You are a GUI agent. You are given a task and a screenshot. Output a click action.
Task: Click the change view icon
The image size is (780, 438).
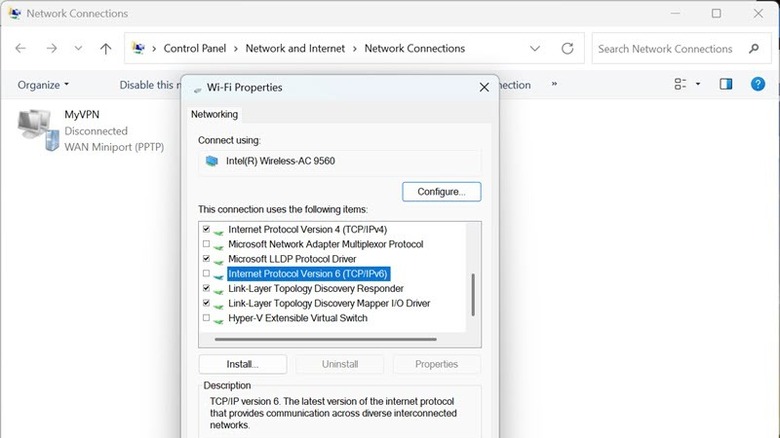click(680, 84)
